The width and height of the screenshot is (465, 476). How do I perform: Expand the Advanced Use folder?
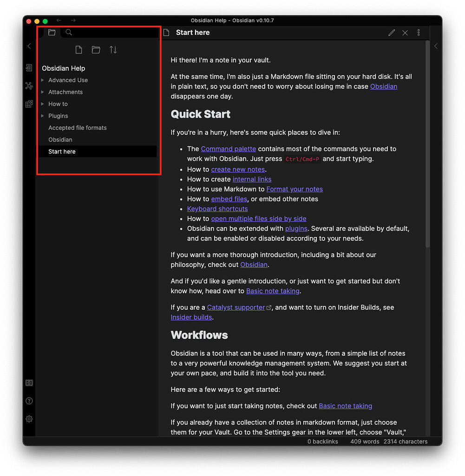coord(42,80)
